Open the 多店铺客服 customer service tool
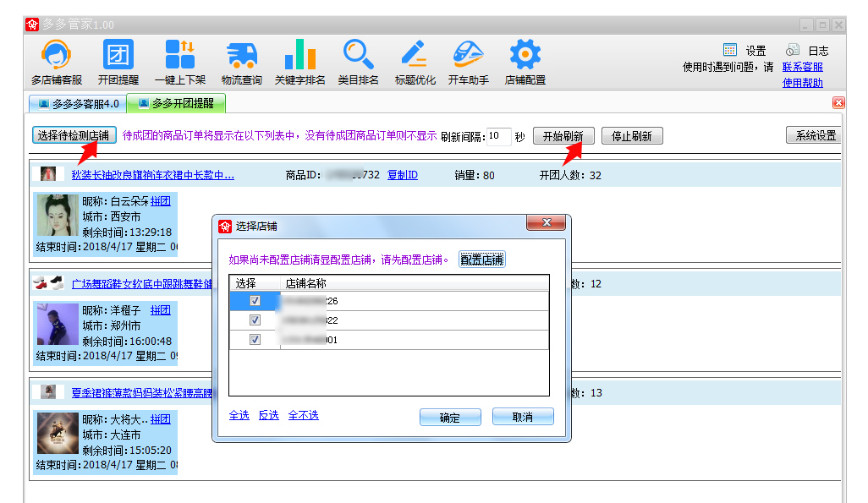This screenshot has height=503, width=868. tap(57, 62)
